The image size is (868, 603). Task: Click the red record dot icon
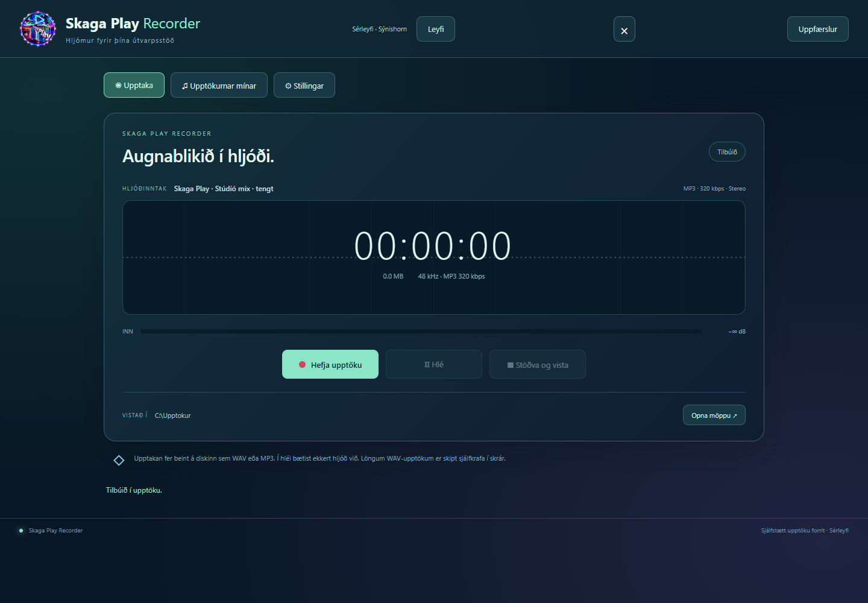coord(303,364)
